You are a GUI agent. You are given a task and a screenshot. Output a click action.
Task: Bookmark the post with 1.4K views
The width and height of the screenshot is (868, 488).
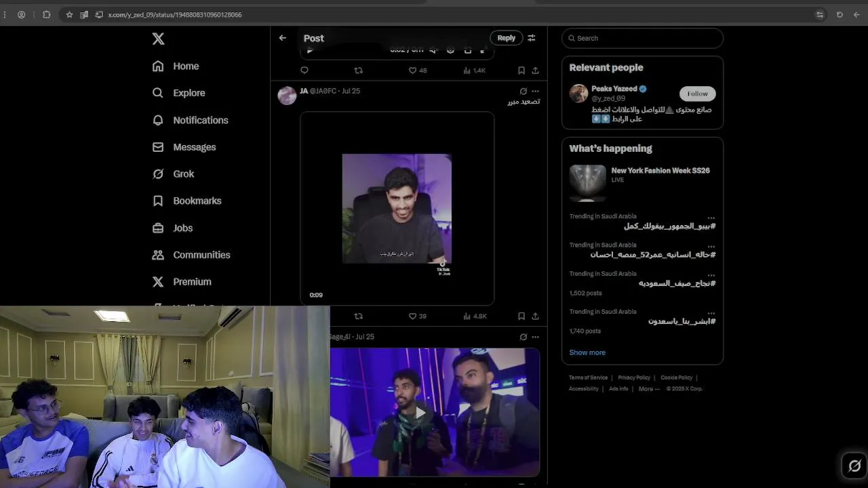pos(521,70)
